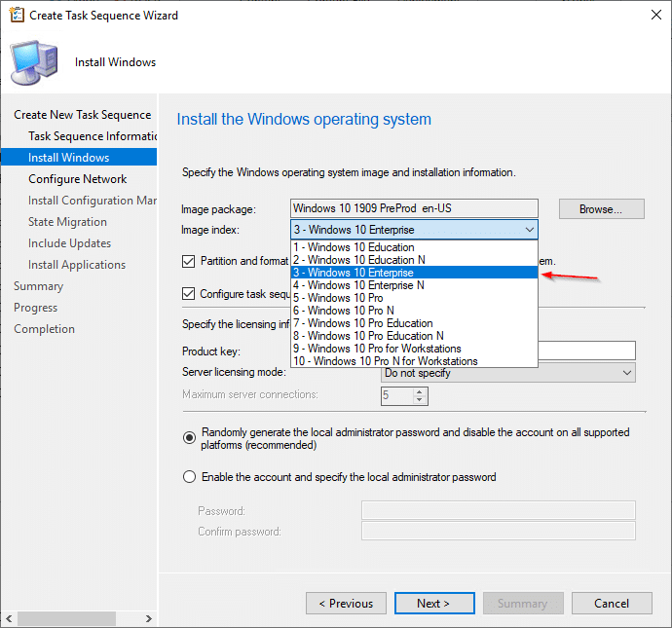
Task: Click the sidebar scroll left arrow
Action: pos(9,618)
